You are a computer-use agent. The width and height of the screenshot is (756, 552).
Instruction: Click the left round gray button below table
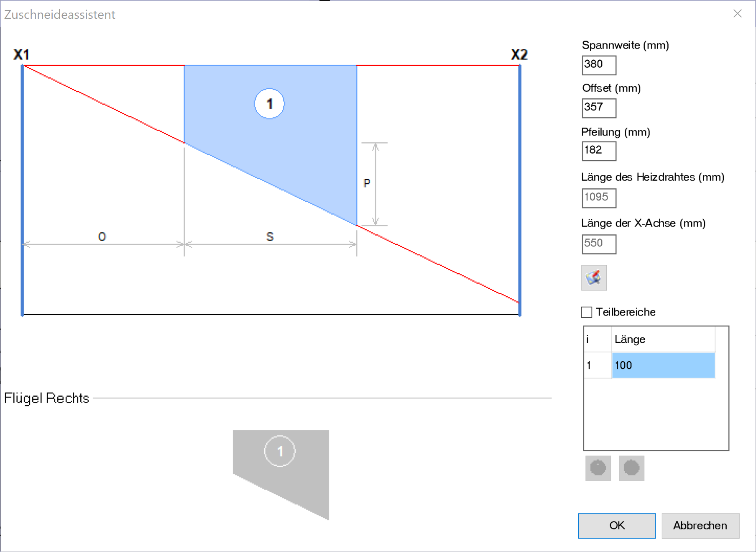tap(598, 468)
